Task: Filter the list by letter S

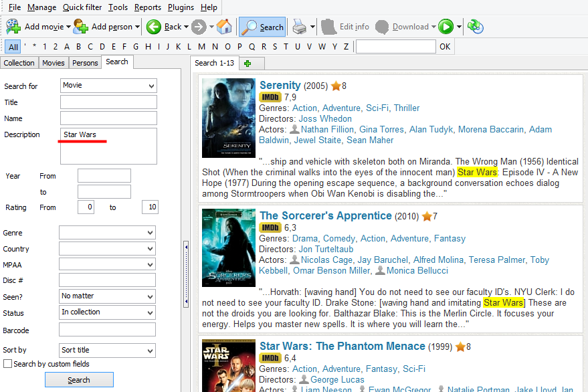Action: tap(275, 47)
